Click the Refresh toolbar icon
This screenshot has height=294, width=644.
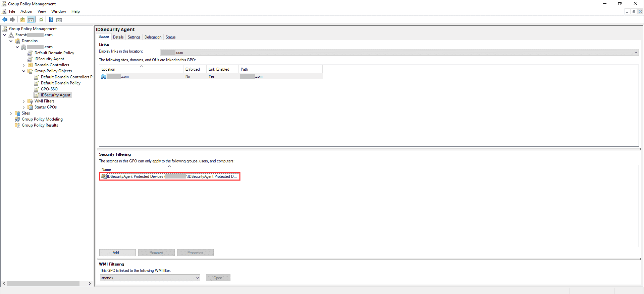click(x=41, y=20)
